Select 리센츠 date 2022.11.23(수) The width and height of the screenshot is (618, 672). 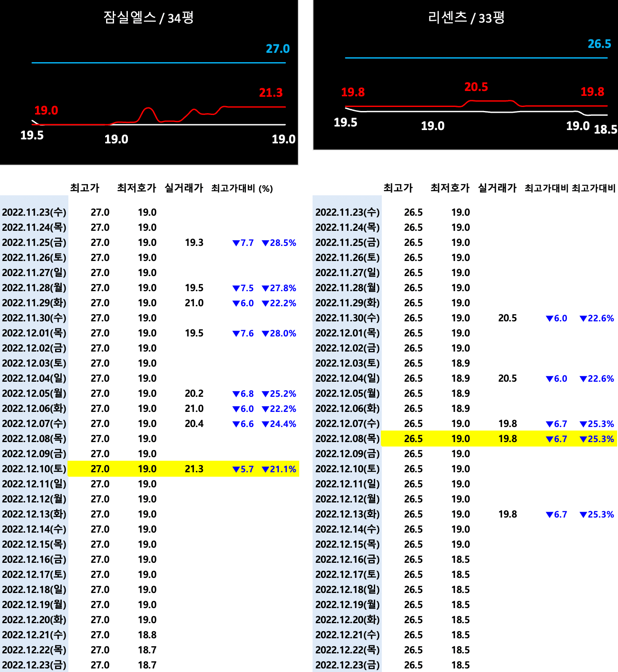click(348, 213)
